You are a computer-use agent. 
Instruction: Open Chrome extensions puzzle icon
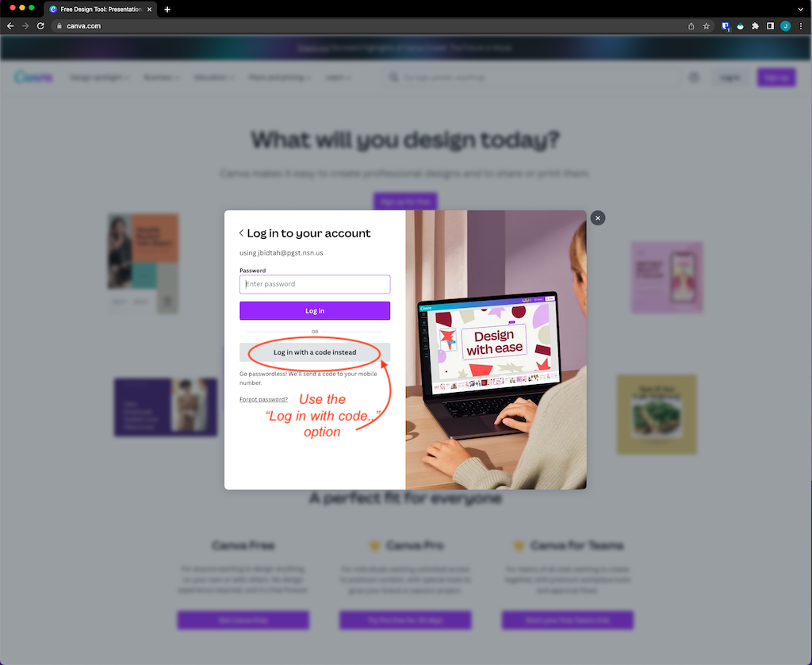[755, 26]
